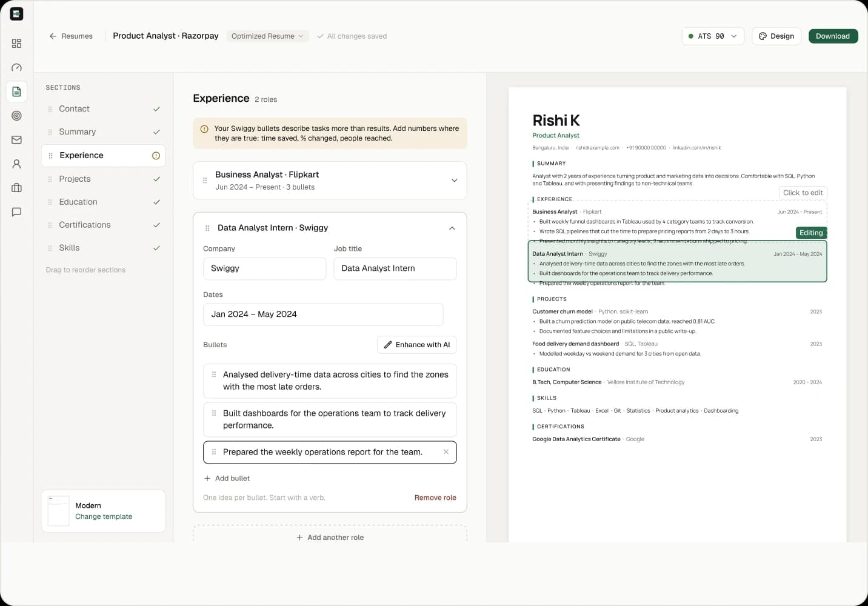Select the resume document icon in sidebar
868x606 pixels.
16,92
